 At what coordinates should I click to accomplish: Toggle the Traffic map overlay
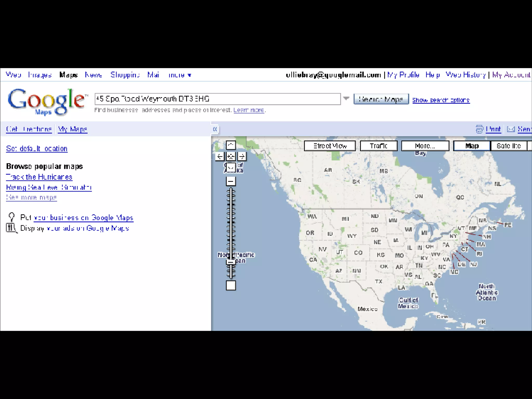[x=378, y=146]
